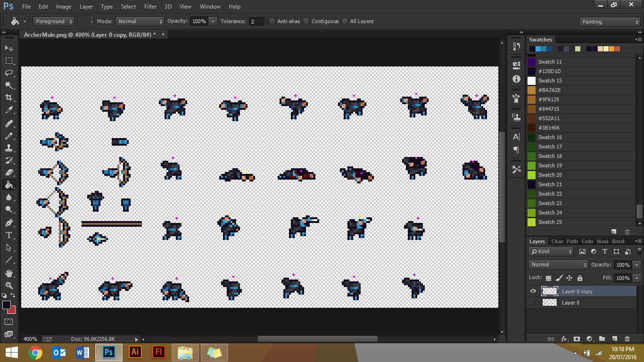644x362 pixels.
Task: Select the Paint Bucket tool
Action: 9,185
